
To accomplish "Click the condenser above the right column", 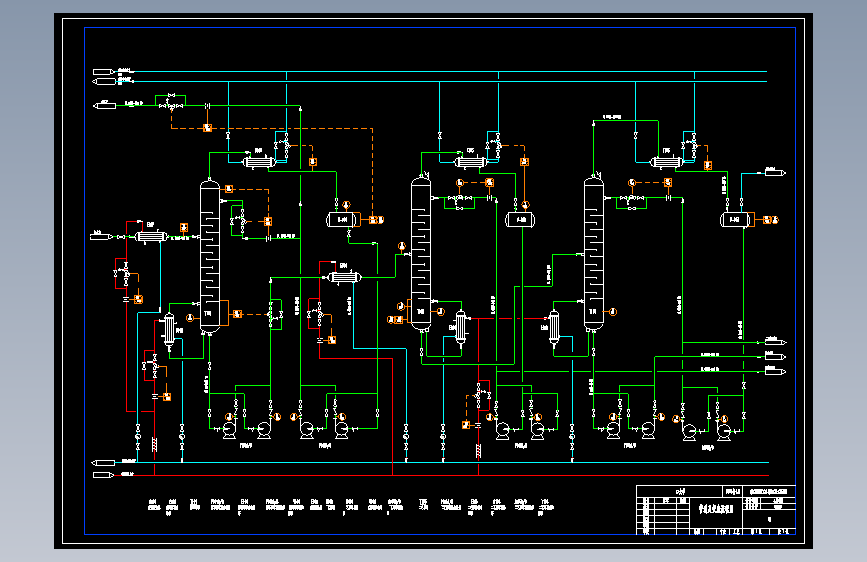I will (x=666, y=162).
